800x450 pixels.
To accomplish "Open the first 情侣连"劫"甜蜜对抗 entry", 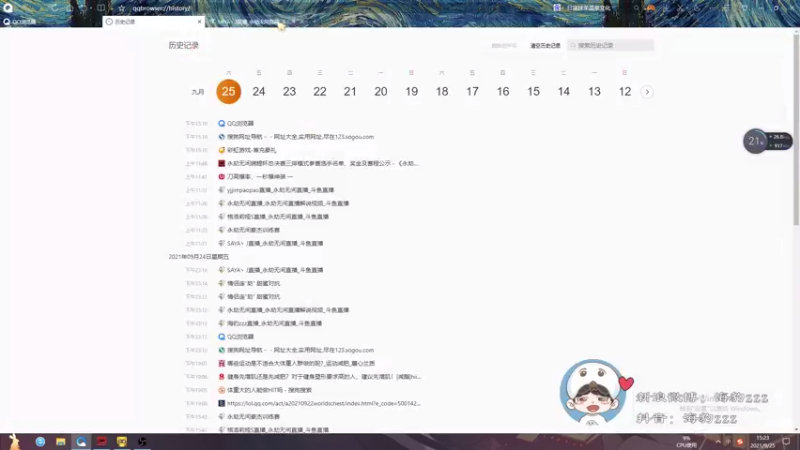I will click(253, 283).
